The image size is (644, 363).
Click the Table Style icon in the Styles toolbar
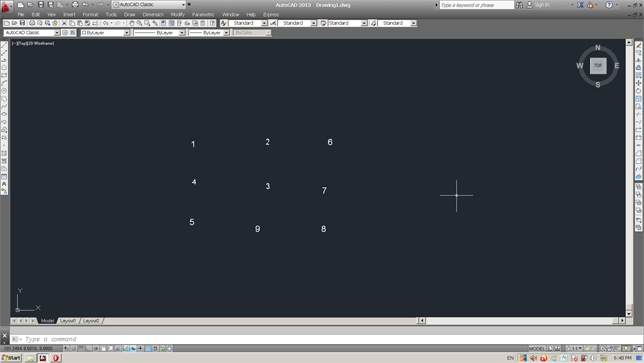point(323,23)
